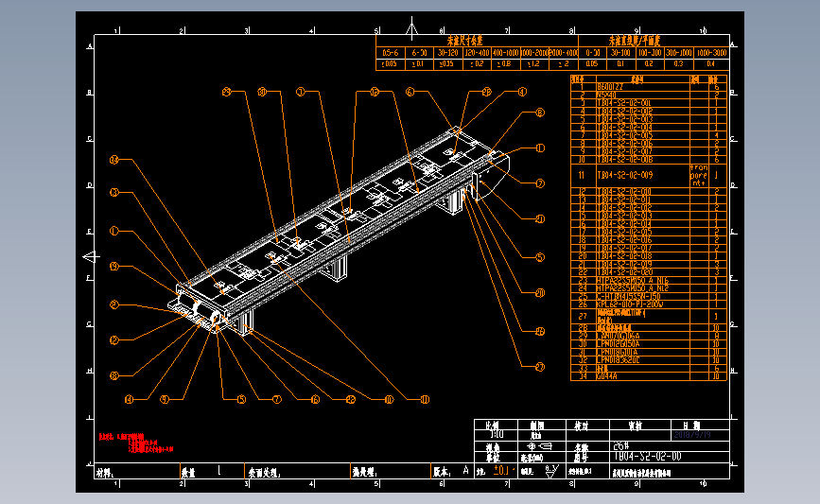This screenshot has width=820, height=504.
Task: Click the ±0.1 tolerance value in title block
Action: click(501, 470)
